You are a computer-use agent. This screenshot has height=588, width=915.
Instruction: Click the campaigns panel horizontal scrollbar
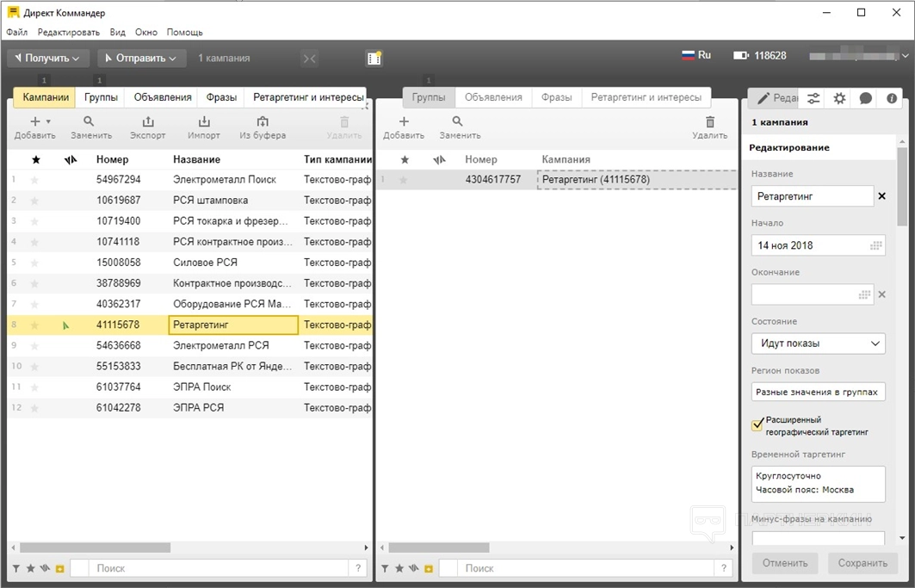[x=86, y=548]
